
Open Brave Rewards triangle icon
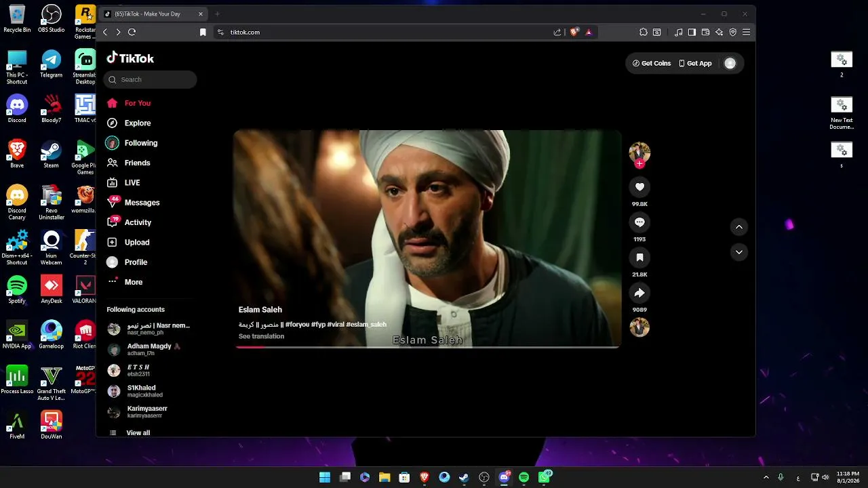click(x=589, y=32)
